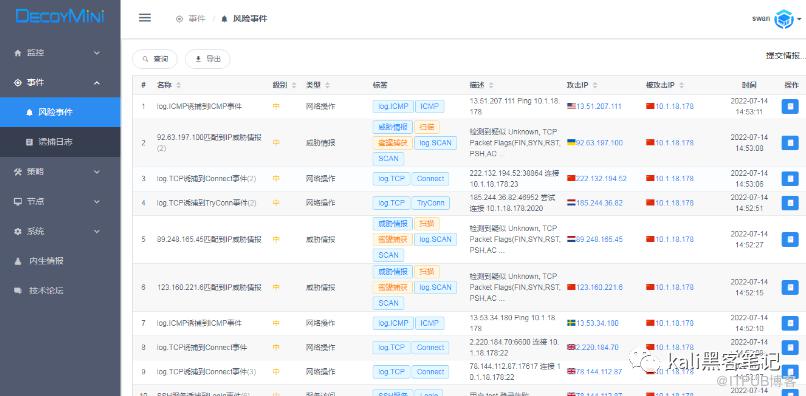Open the home-icon sidebar menu

click(60, 52)
